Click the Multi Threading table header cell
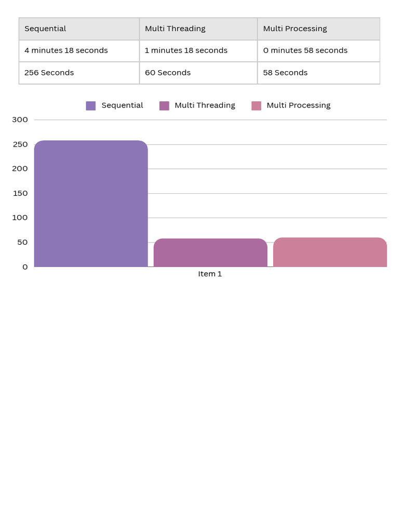This screenshot has width=399, height=532. point(198,29)
